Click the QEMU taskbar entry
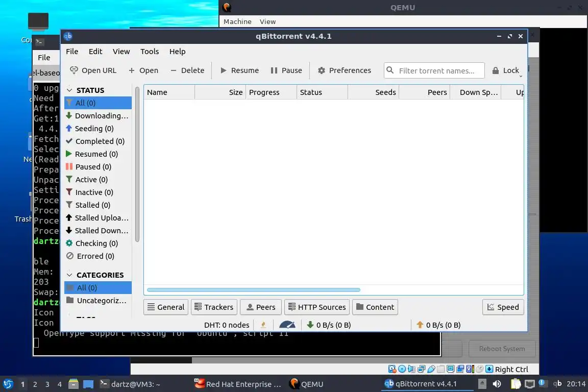This screenshot has width=588, height=392. [306, 384]
